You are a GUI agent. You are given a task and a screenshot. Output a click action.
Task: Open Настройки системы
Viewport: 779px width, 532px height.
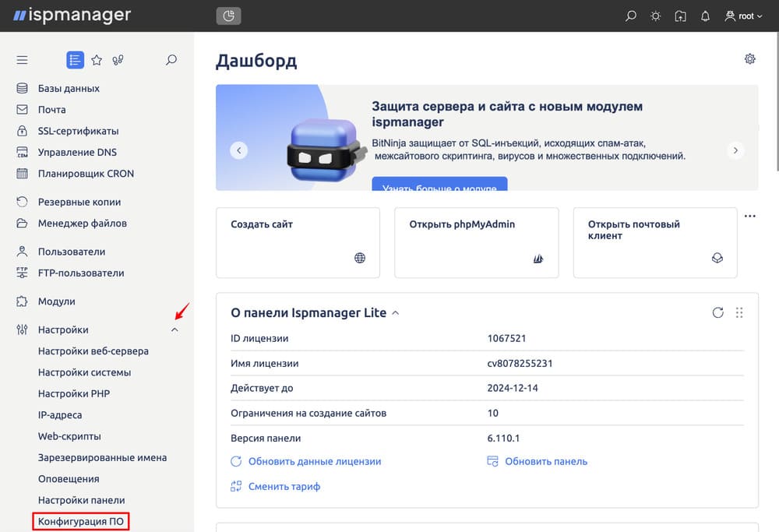click(x=84, y=372)
